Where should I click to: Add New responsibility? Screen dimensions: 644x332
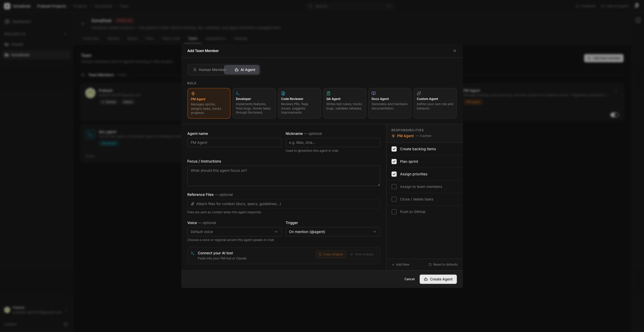400,265
